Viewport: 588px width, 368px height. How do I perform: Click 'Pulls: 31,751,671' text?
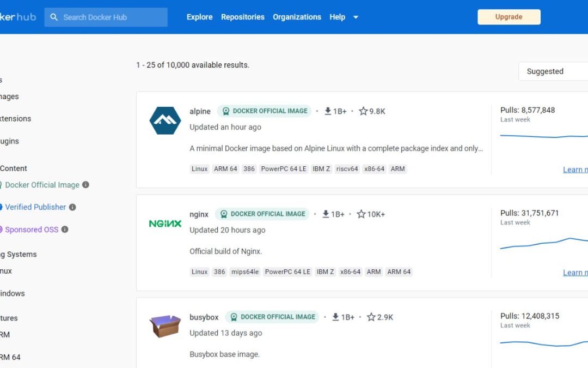[x=530, y=213]
